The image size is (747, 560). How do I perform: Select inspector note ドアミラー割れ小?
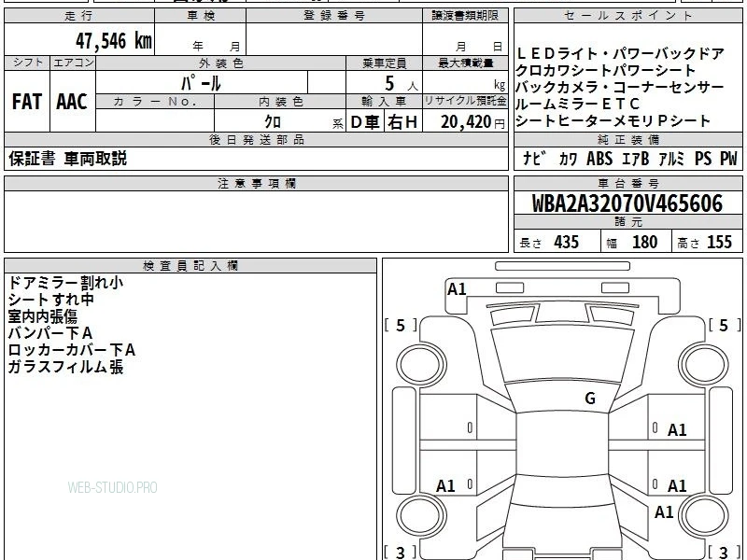tap(65, 283)
